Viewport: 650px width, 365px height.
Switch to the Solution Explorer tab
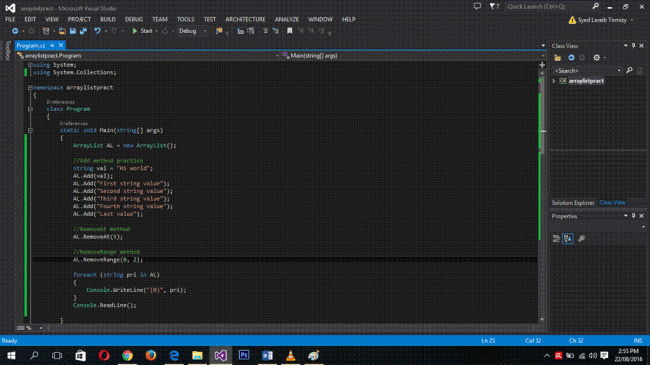[x=573, y=202]
